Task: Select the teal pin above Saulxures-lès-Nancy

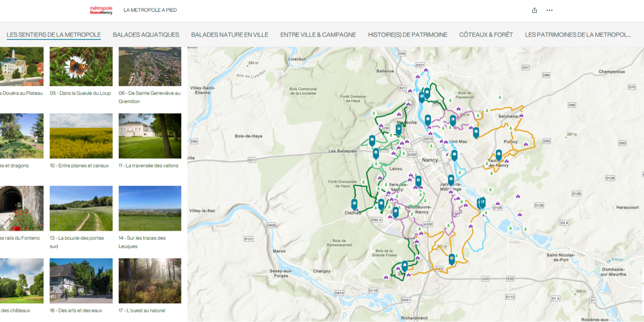Action: click(x=499, y=155)
